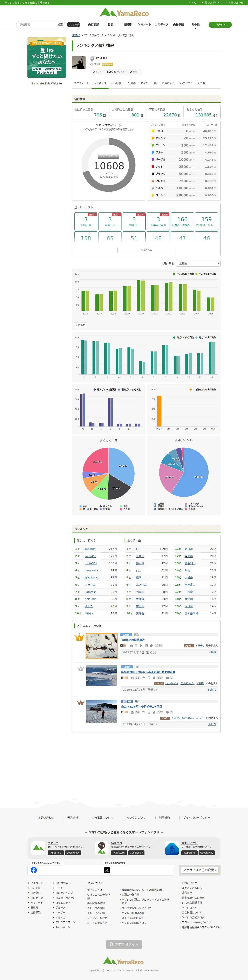Screen dimensions: 248x980
Task: Switch to the 山行計画 tab
Action: point(131,83)
